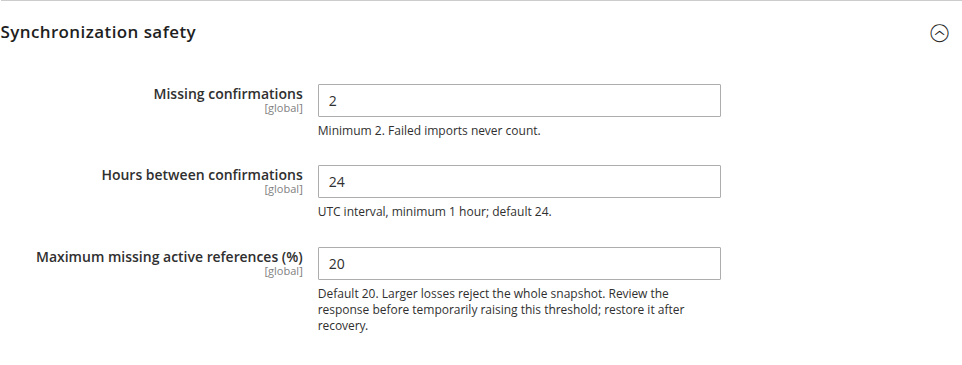The width and height of the screenshot is (962, 365).
Task: Select the field containing value 2
Action: coord(519,101)
